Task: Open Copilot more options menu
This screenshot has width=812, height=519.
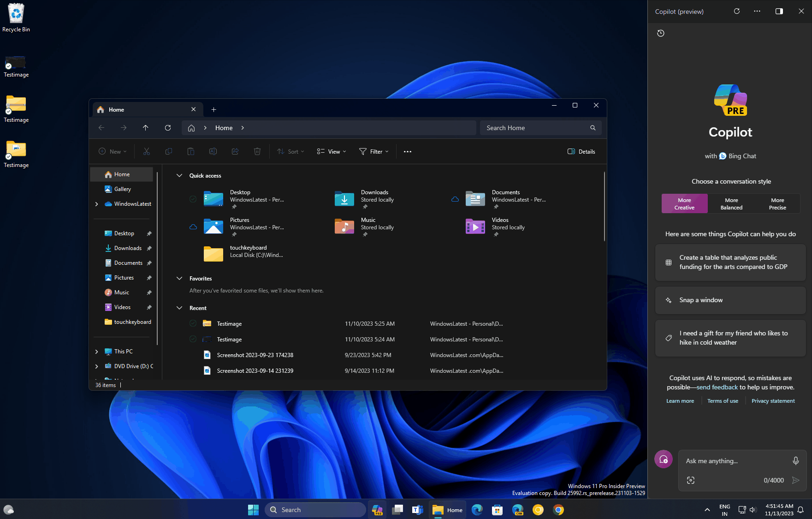Action: point(757,11)
